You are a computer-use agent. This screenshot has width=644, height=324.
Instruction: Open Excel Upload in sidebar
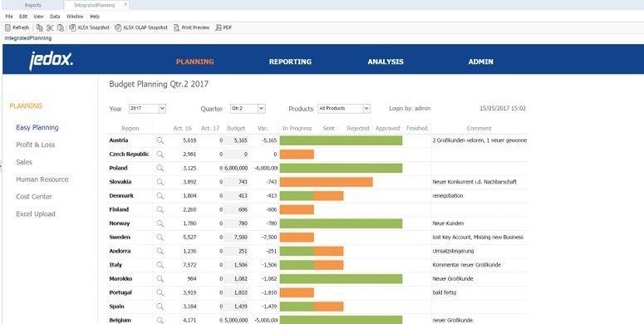(x=36, y=214)
